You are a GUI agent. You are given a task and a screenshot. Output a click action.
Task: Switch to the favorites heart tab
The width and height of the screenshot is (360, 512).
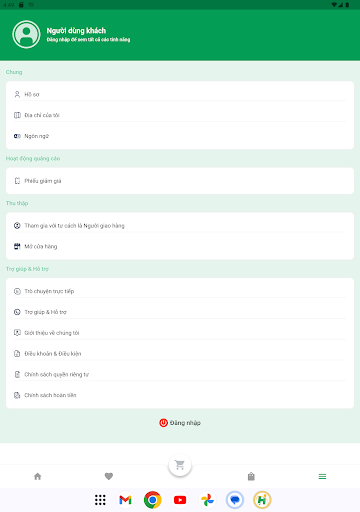point(109,476)
